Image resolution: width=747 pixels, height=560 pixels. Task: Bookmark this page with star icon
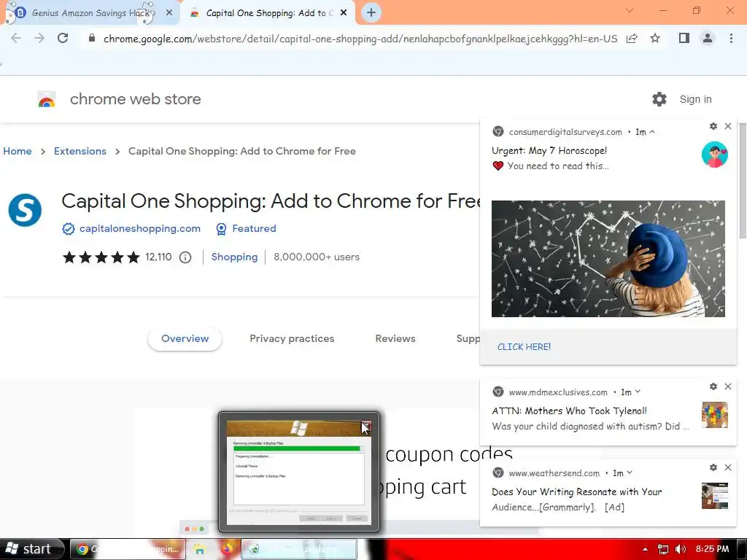click(655, 38)
